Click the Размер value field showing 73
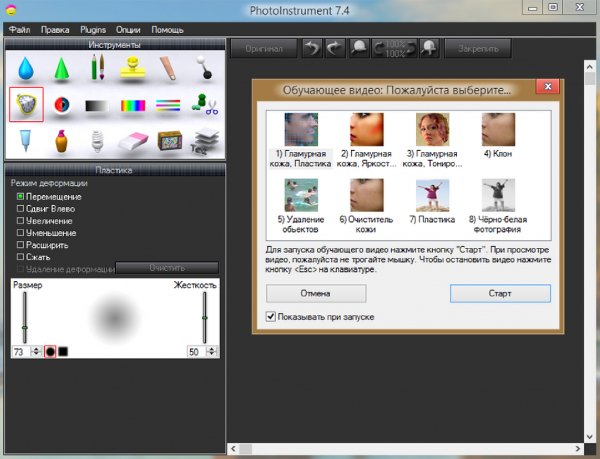Image resolution: width=600 pixels, height=459 pixels. tap(22, 351)
